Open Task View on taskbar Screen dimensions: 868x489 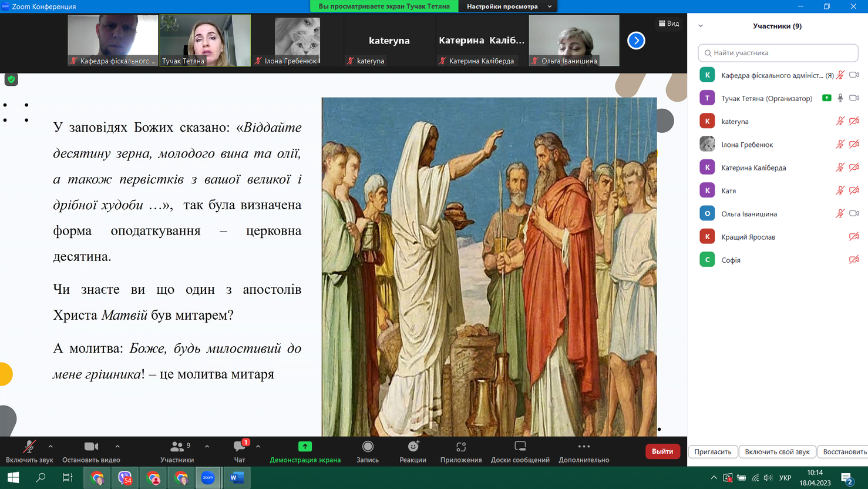coord(68,478)
